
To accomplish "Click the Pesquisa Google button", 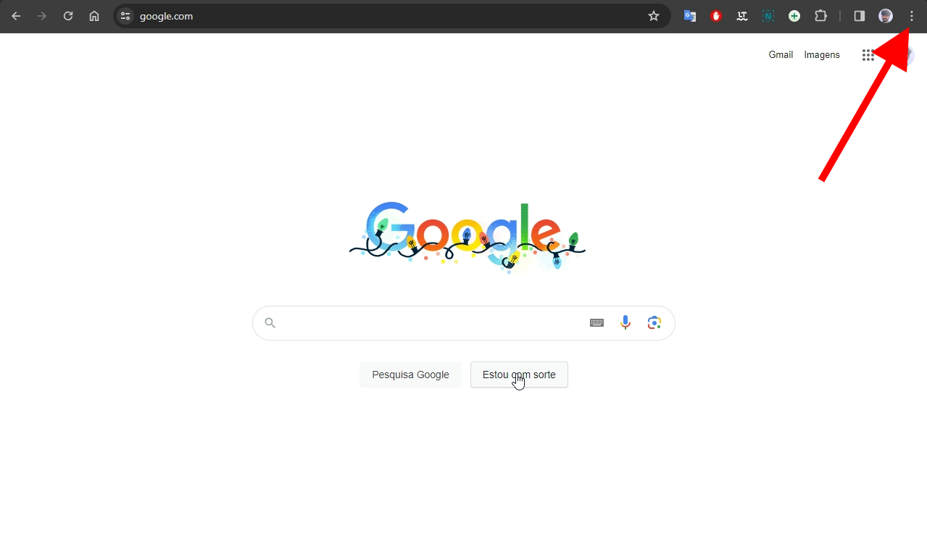I will pyautogui.click(x=410, y=375).
